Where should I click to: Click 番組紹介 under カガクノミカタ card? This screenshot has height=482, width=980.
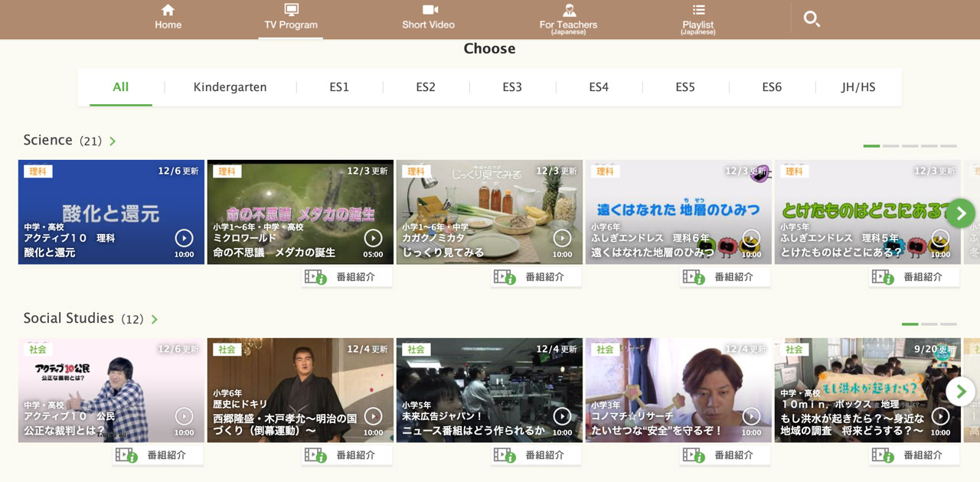[x=536, y=277]
